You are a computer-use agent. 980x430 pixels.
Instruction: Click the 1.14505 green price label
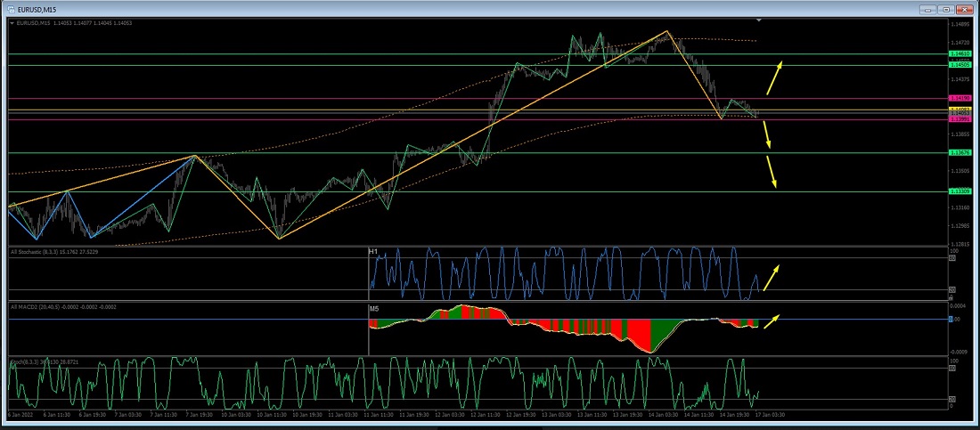click(x=960, y=65)
